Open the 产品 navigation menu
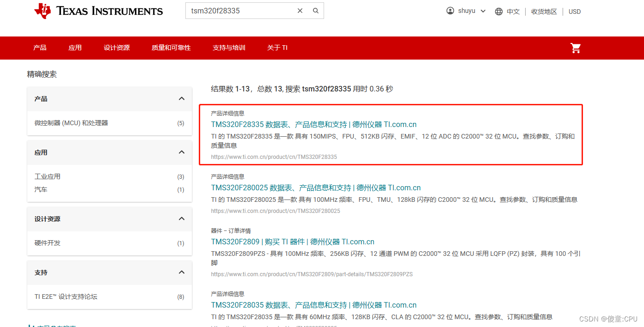The height and width of the screenshot is (327, 644). 40,48
